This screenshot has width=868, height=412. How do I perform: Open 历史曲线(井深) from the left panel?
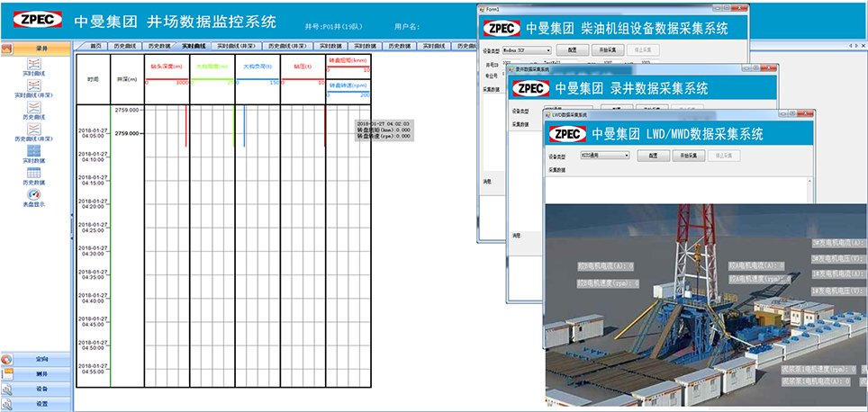pyautogui.click(x=34, y=131)
